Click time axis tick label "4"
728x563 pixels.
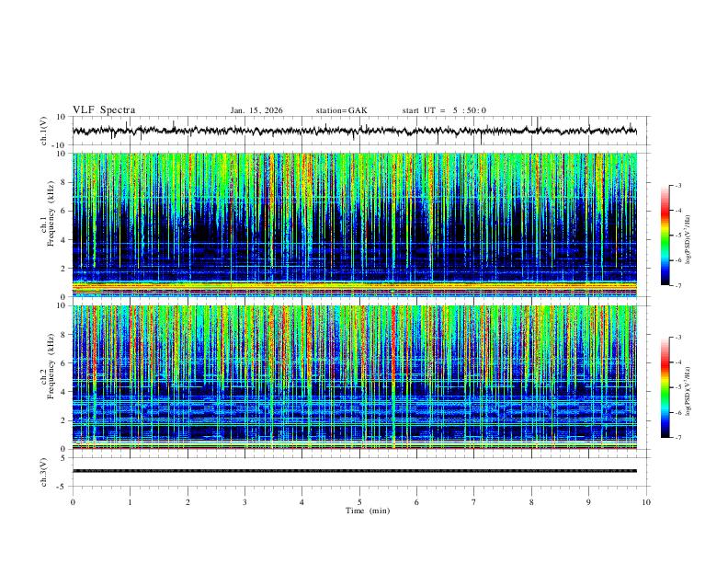(x=301, y=502)
